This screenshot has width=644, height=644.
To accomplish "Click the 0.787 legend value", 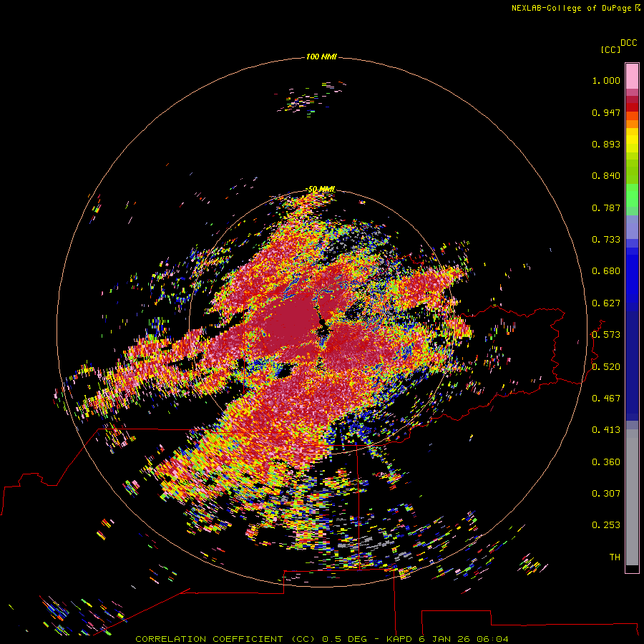I will (x=606, y=208).
